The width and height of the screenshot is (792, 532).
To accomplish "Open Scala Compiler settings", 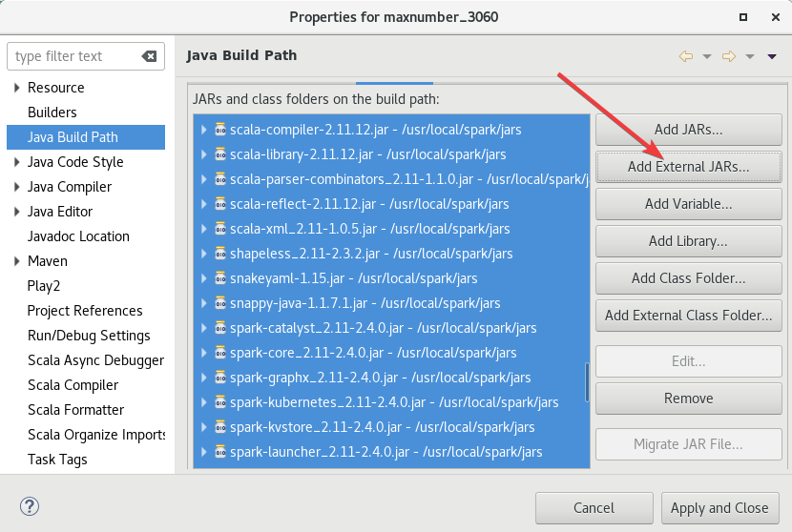I will tap(73, 384).
